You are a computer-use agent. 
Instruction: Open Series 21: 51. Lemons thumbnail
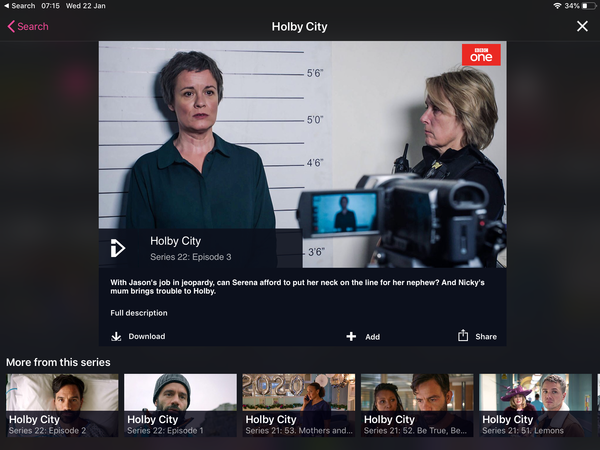(535, 405)
